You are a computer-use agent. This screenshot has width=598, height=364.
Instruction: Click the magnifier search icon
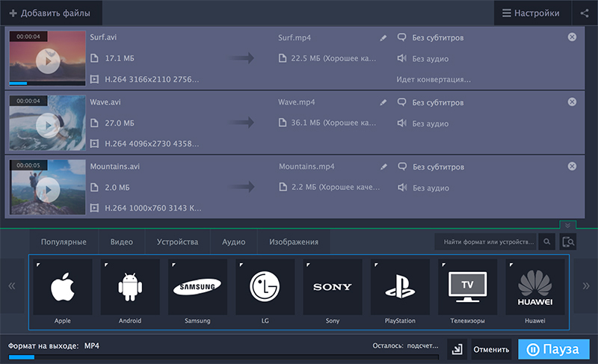pyautogui.click(x=547, y=241)
